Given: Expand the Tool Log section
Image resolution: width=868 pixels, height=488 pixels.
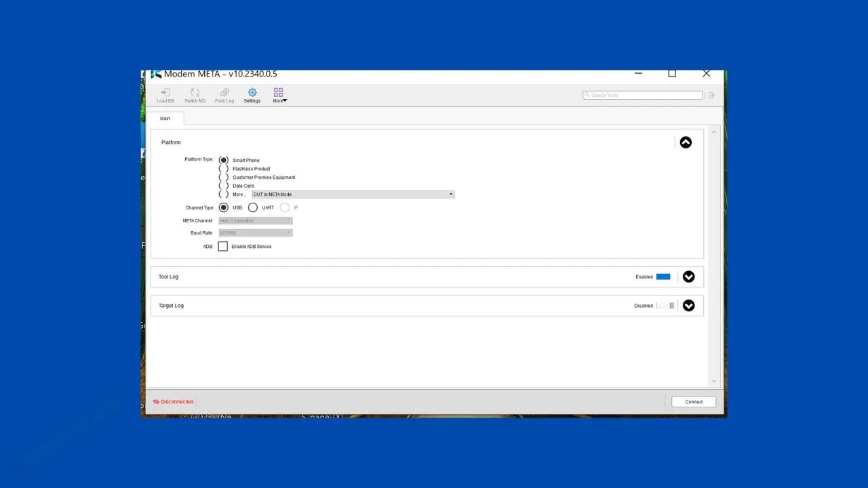Looking at the screenshot, I should [x=689, y=277].
